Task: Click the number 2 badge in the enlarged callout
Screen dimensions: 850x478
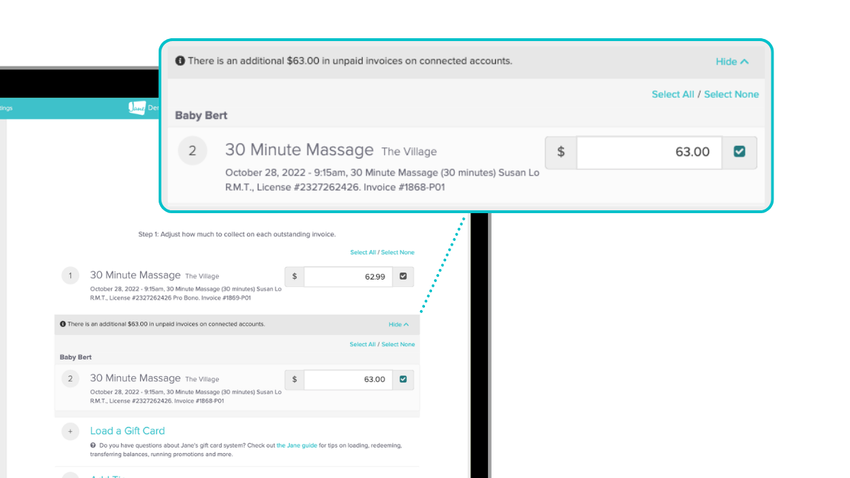Action: [192, 152]
